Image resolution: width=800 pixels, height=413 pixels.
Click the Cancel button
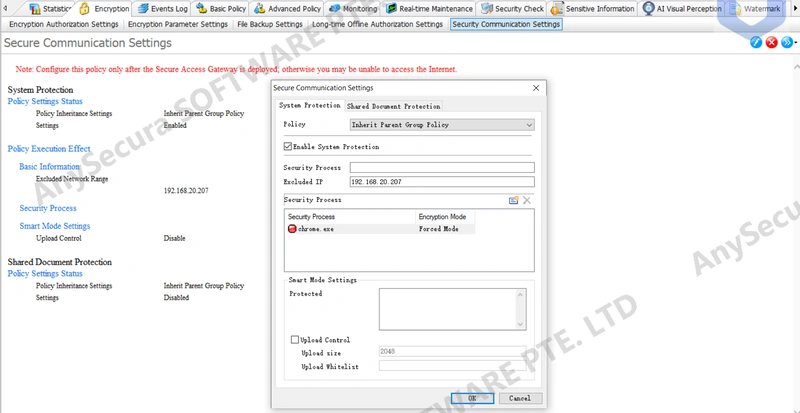click(520, 398)
